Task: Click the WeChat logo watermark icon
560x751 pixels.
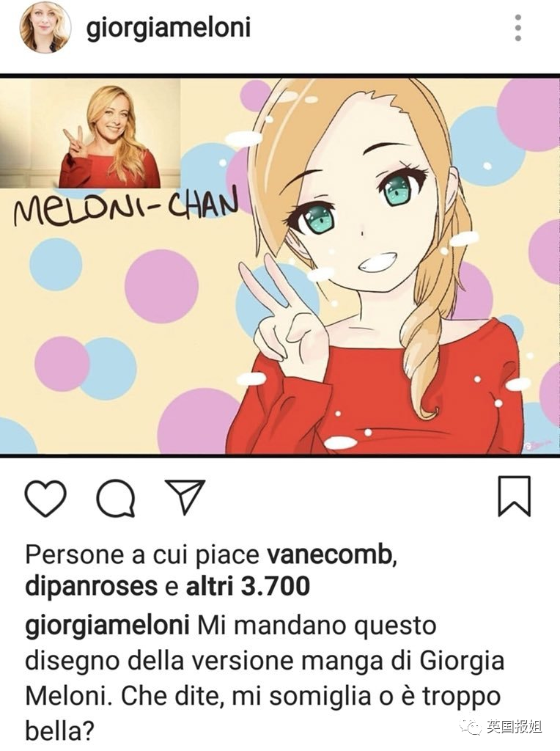Action: click(470, 727)
